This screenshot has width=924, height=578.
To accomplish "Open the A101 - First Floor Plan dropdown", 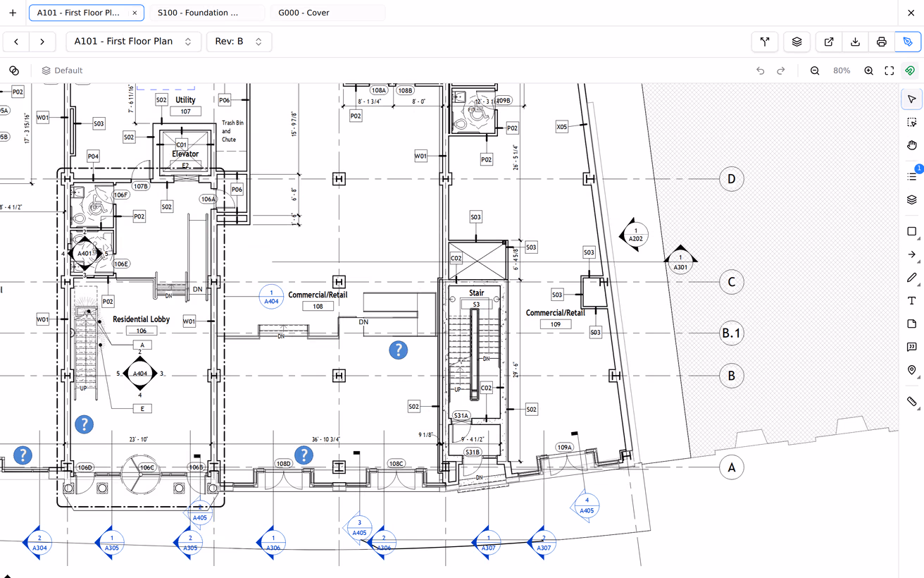I will tap(133, 42).
